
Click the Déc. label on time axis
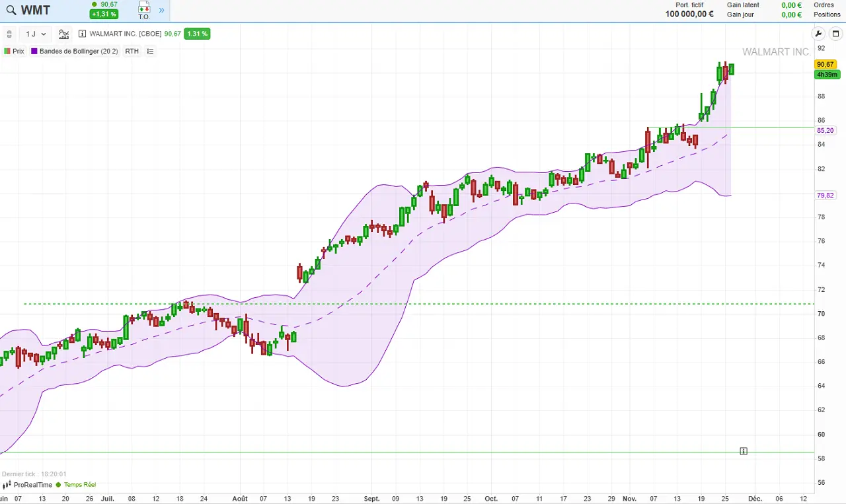point(755,499)
